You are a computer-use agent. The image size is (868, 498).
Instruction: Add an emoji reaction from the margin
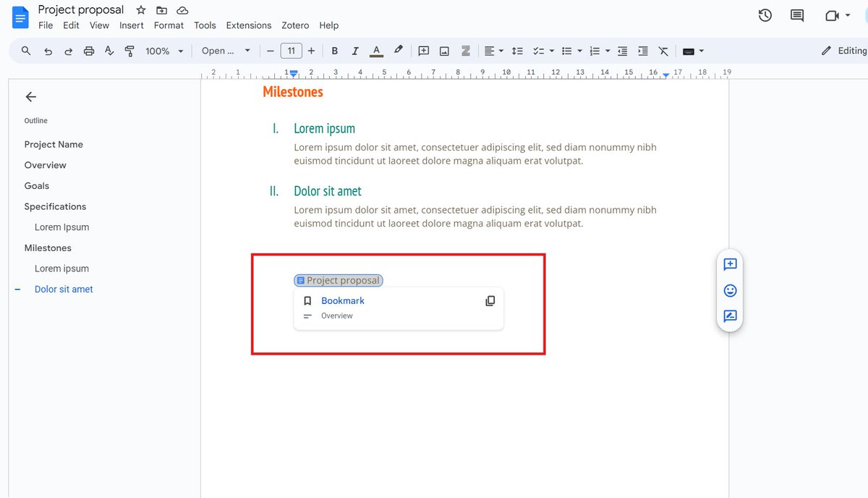click(x=730, y=290)
